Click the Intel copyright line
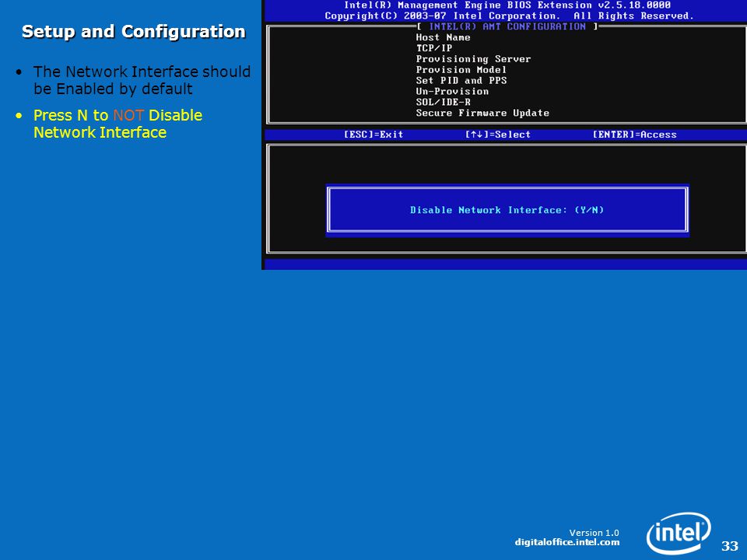Screen dimensions: 747x560 point(509,16)
